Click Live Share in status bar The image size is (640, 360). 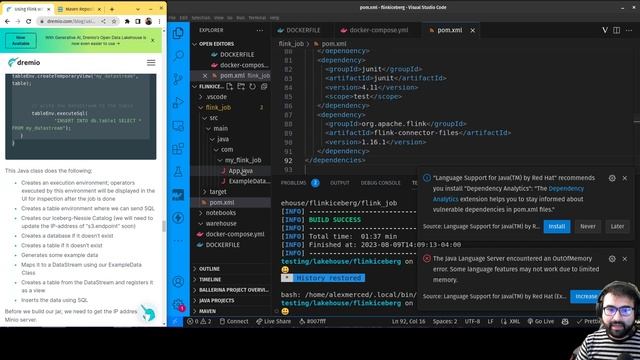coord(273,321)
